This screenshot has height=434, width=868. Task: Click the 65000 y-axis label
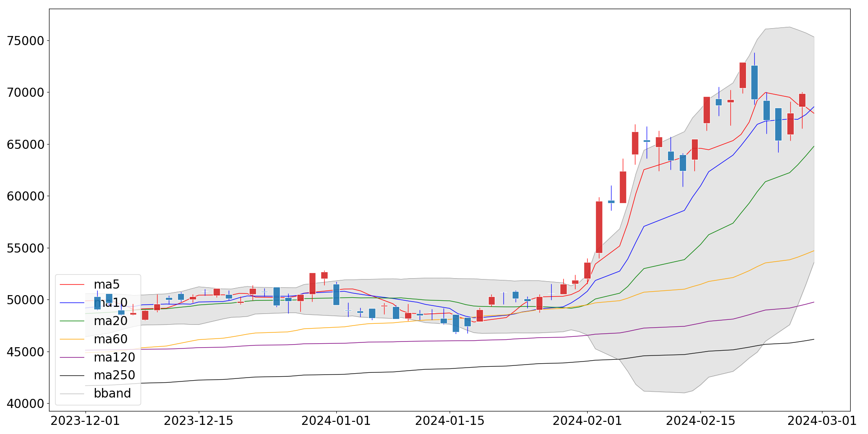click(26, 145)
